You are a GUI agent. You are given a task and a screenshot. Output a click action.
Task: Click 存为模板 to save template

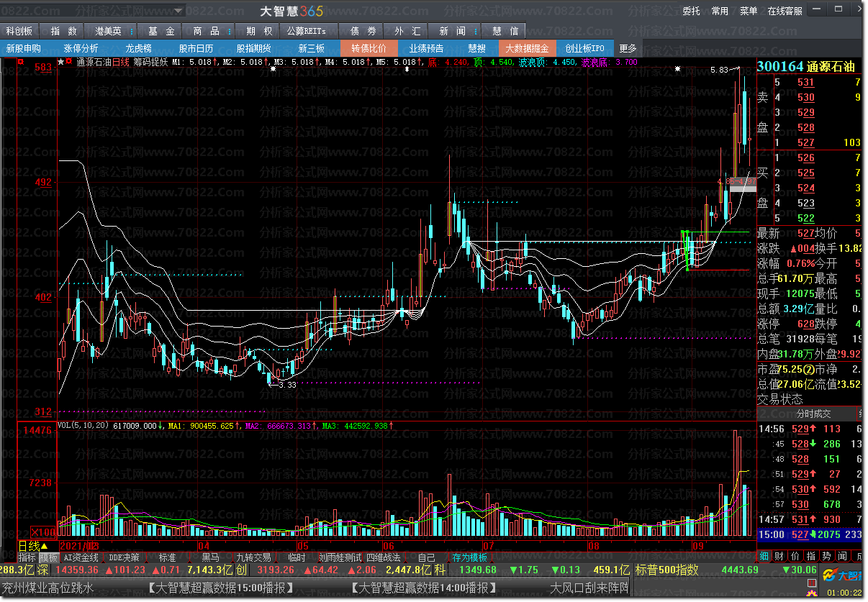pos(469,557)
